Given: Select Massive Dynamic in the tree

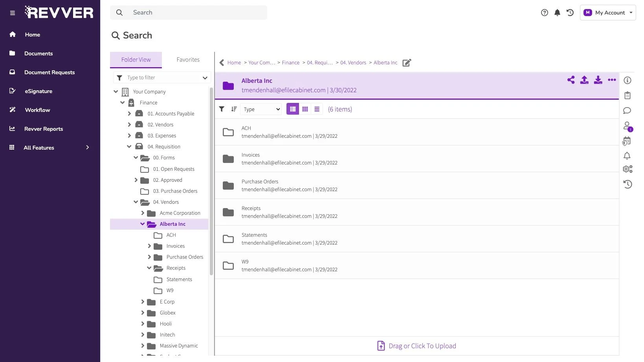Looking at the screenshot, I should tap(179, 346).
